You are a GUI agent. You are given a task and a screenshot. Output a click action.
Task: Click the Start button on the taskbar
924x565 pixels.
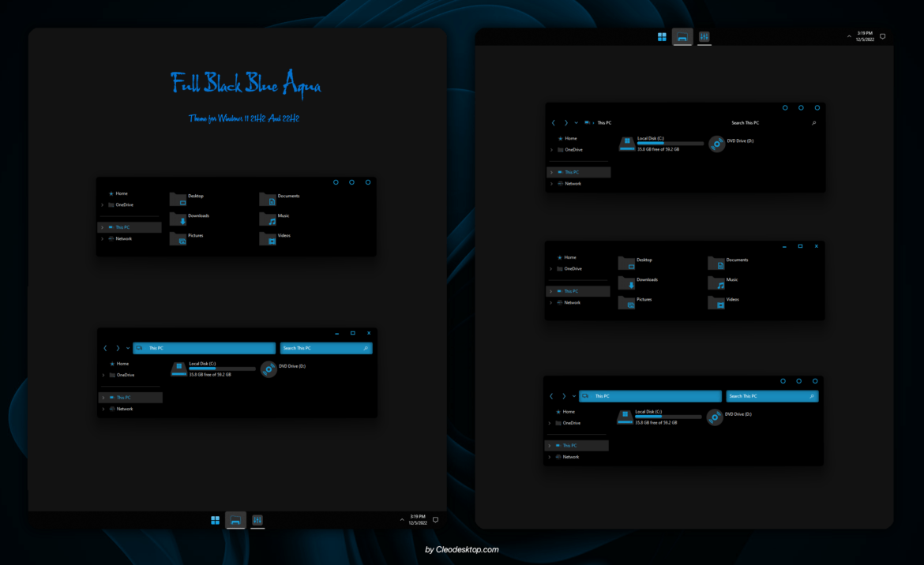tap(216, 520)
